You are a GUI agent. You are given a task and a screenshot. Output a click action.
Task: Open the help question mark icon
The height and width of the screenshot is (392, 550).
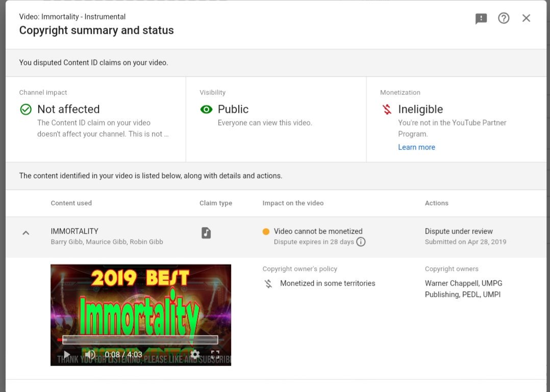(x=504, y=18)
